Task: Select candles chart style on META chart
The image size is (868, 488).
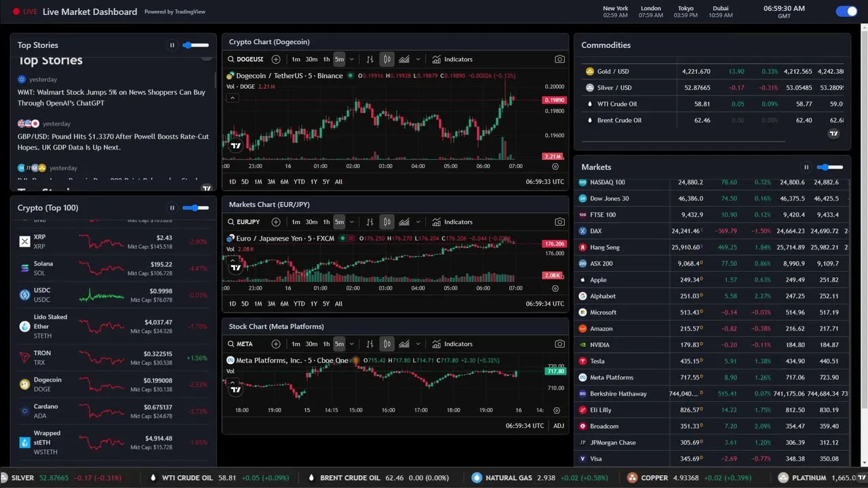Action: [x=387, y=344]
